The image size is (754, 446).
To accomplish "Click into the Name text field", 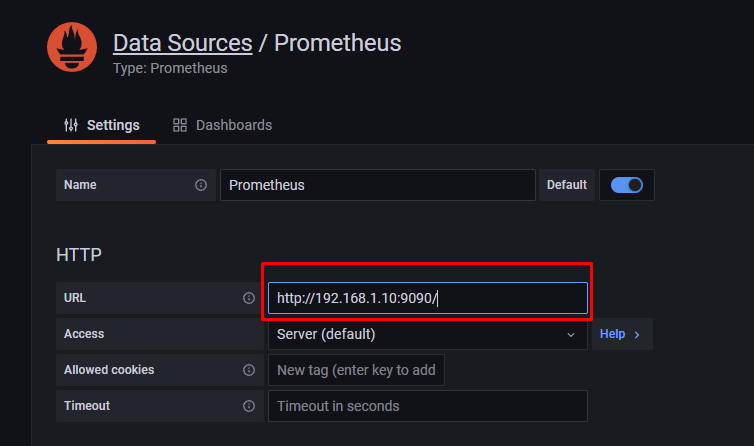I will point(377,185).
